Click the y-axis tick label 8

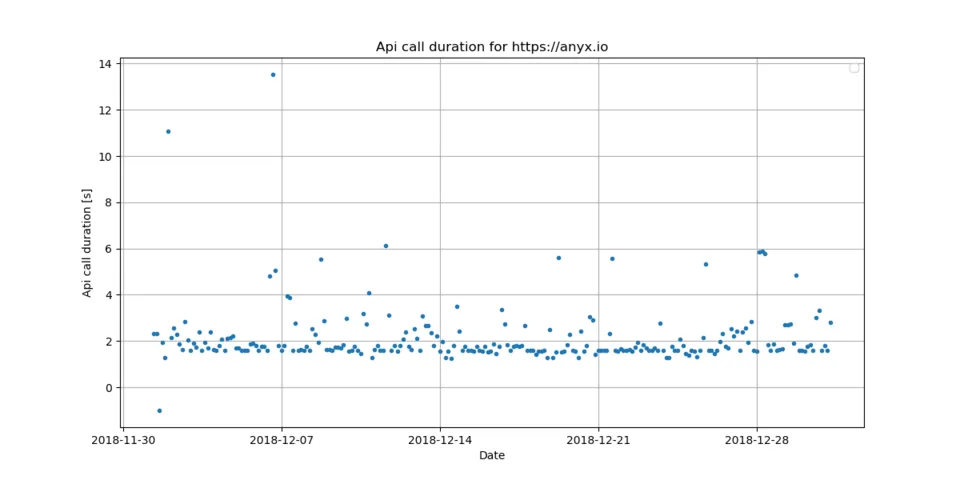pos(108,203)
